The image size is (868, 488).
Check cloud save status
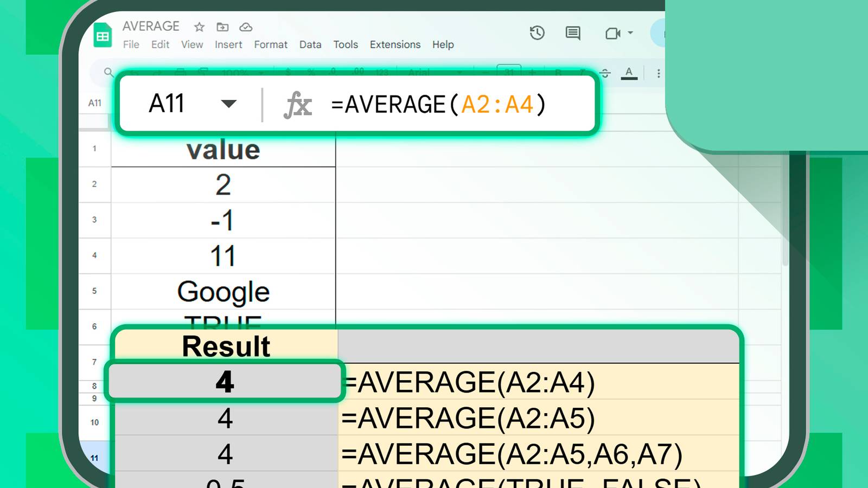pyautogui.click(x=247, y=27)
